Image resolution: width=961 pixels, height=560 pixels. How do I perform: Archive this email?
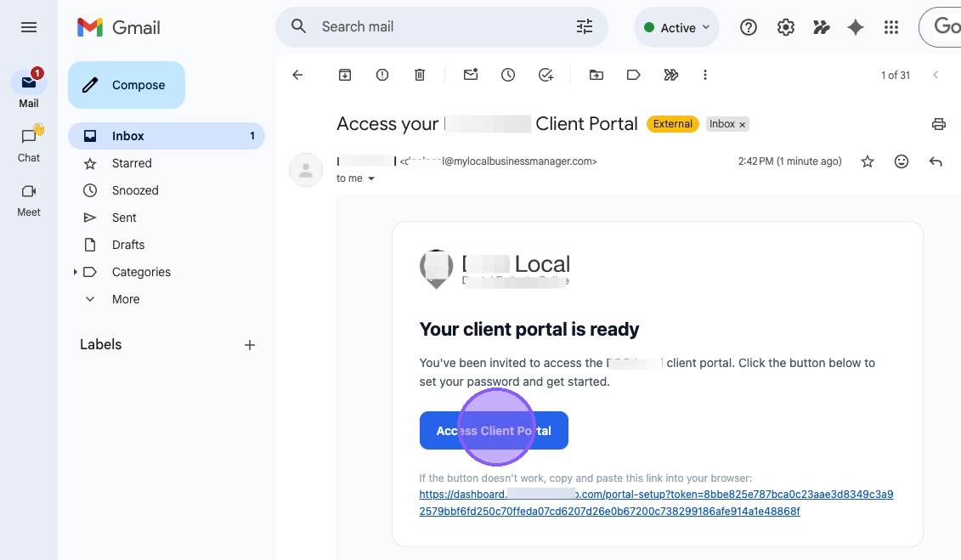click(x=345, y=75)
